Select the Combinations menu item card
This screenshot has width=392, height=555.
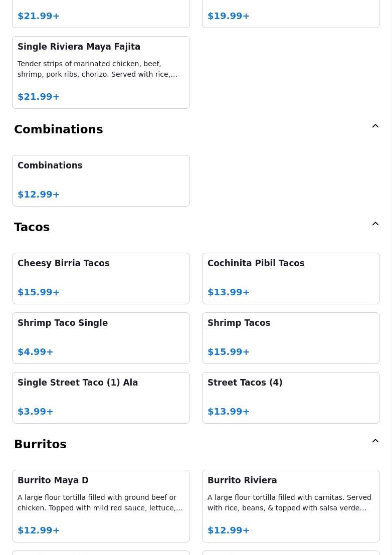[x=101, y=180]
